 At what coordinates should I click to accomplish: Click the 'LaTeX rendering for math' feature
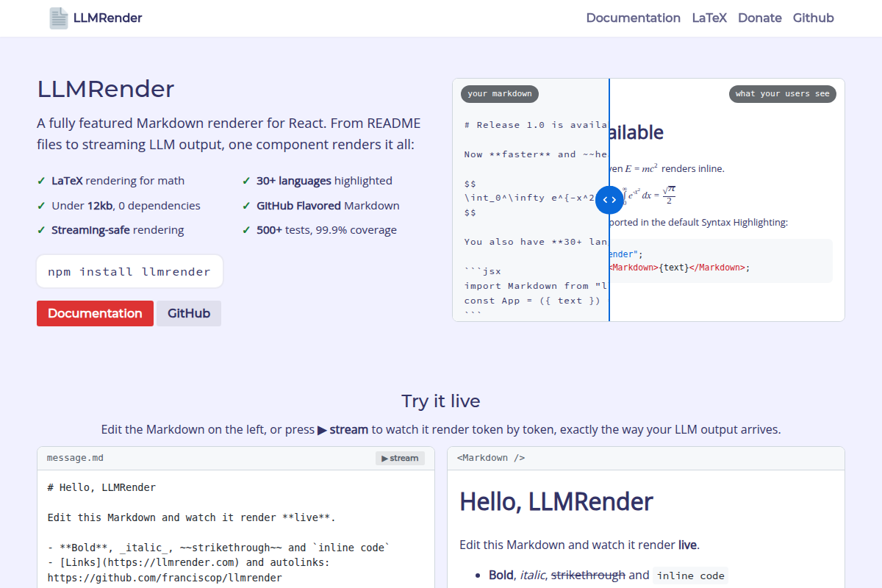(118, 181)
